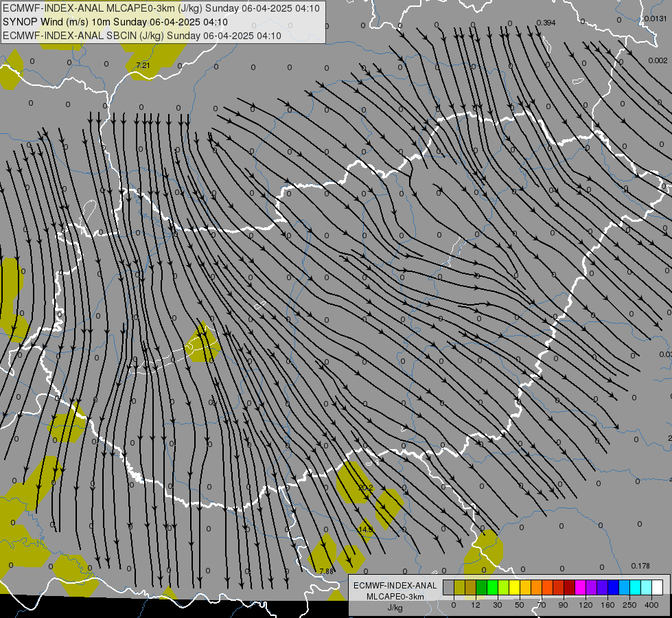Click the legend tick label 250
Viewport: 672px width, 618px height.
(629, 605)
